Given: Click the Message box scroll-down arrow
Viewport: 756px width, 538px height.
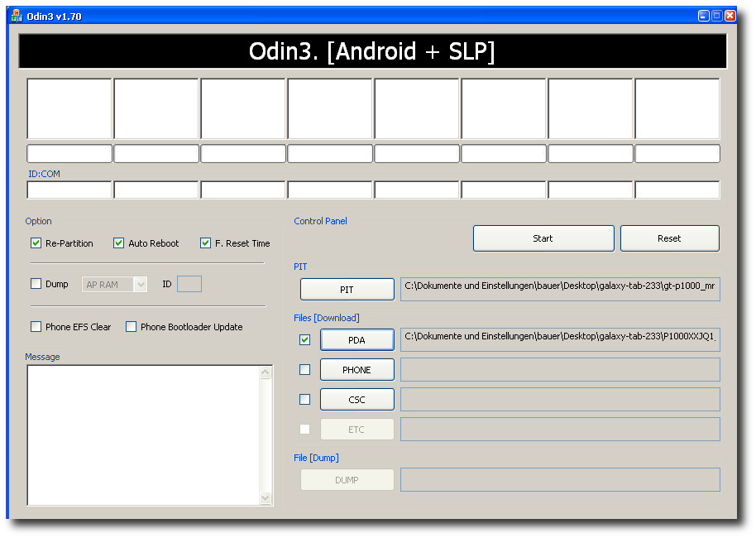Looking at the screenshot, I should (266, 498).
